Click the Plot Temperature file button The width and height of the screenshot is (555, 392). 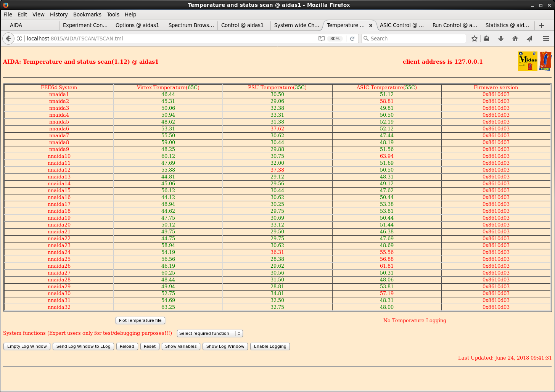click(140, 320)
